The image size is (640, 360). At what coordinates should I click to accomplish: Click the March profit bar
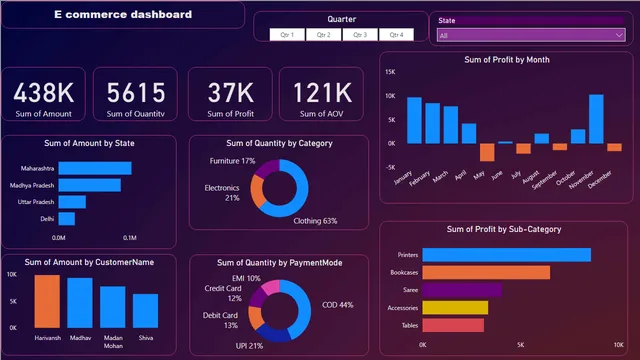coord(451,125)
